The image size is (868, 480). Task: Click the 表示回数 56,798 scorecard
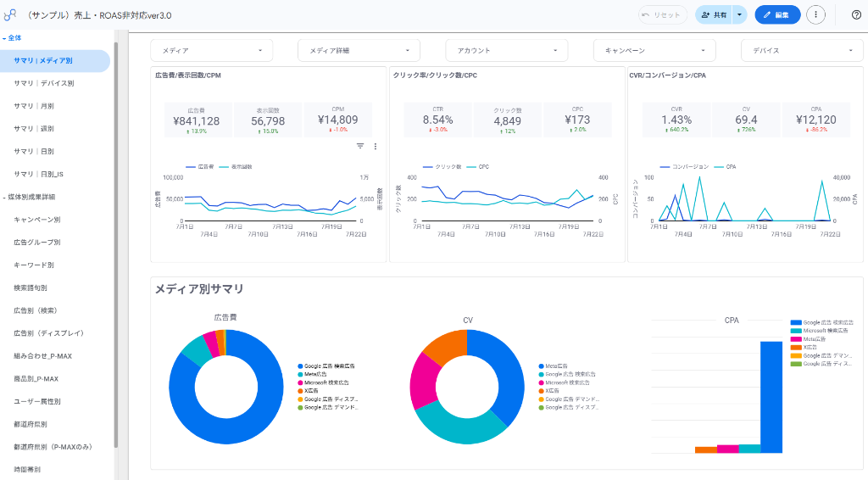268,120
